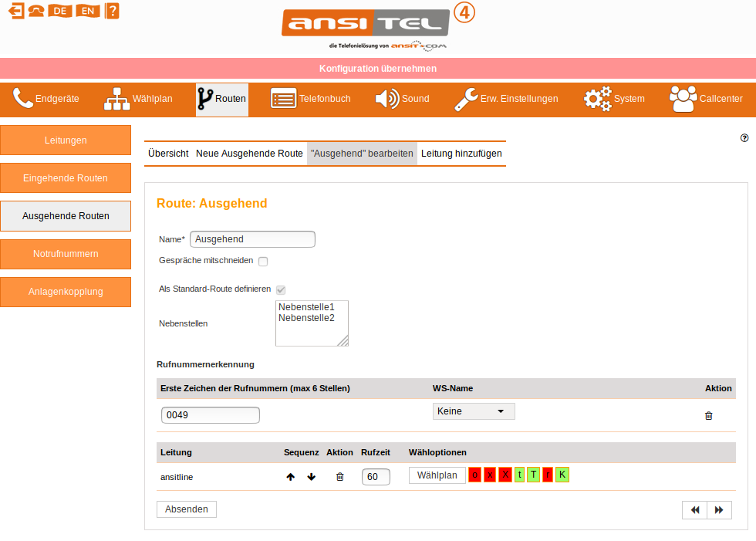Open the Leitung hinzufügen tab
The height and width of the screenshot is (541, 756).
[461, 154]
